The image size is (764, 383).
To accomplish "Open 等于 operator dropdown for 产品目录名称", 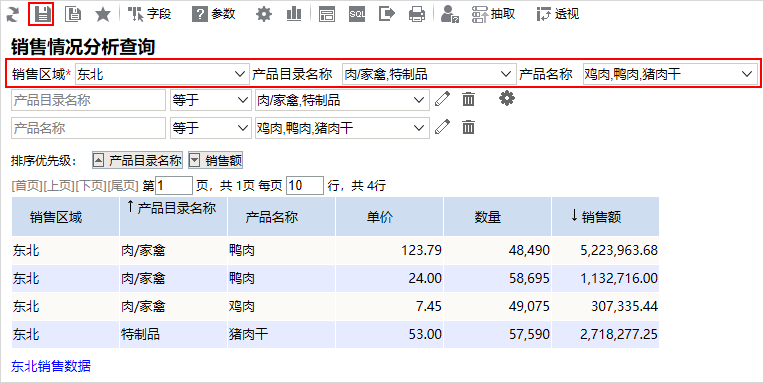I will click(210, 100).
